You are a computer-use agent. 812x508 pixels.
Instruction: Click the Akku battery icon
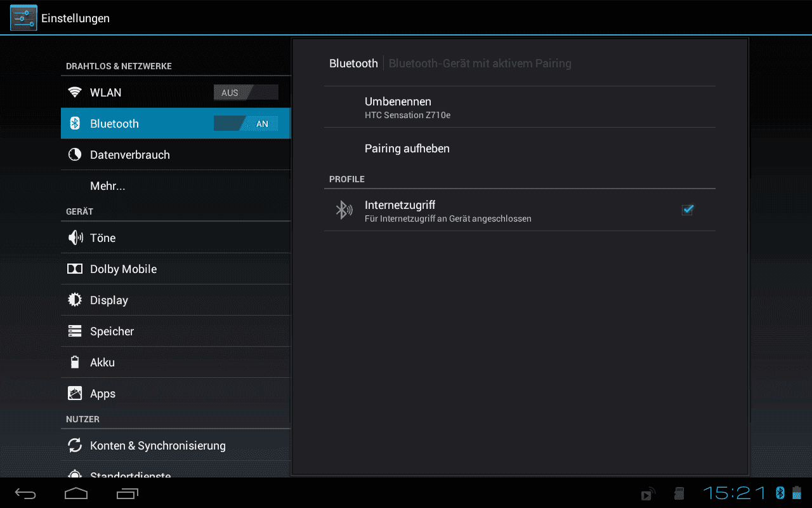point(75,363)
